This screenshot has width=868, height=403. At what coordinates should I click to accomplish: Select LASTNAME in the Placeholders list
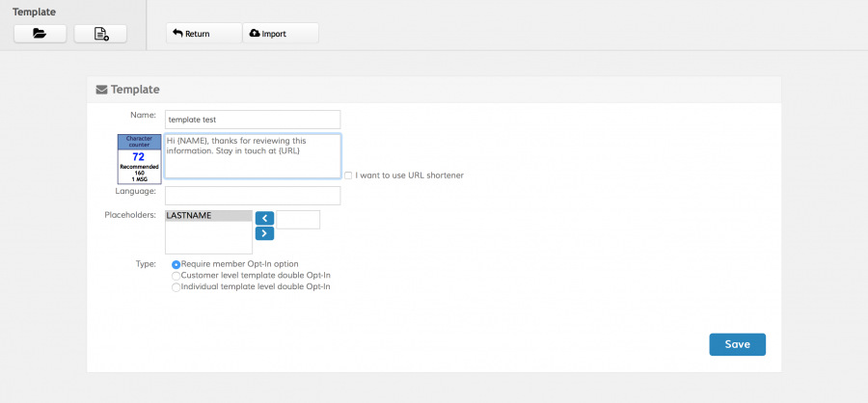[208, 216]
